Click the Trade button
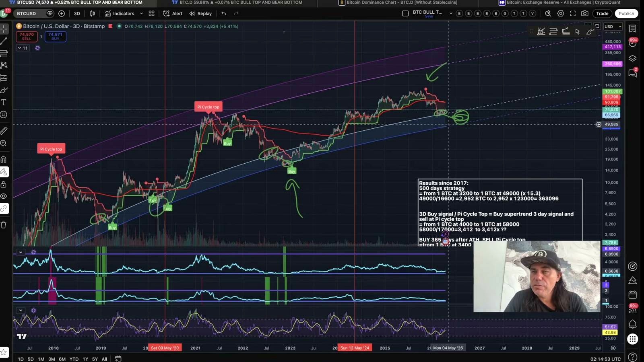The image size is (644, 362). point(602,14)
